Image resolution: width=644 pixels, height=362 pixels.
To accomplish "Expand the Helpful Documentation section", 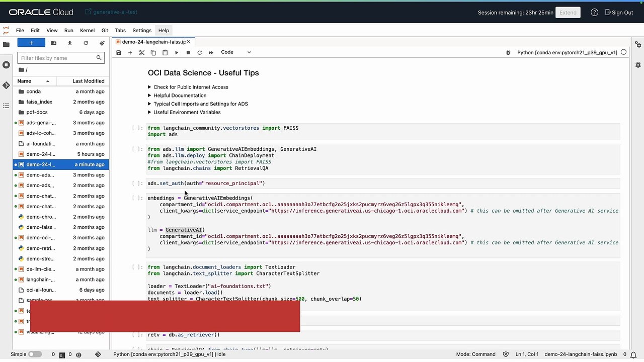I will click(177, 96).
